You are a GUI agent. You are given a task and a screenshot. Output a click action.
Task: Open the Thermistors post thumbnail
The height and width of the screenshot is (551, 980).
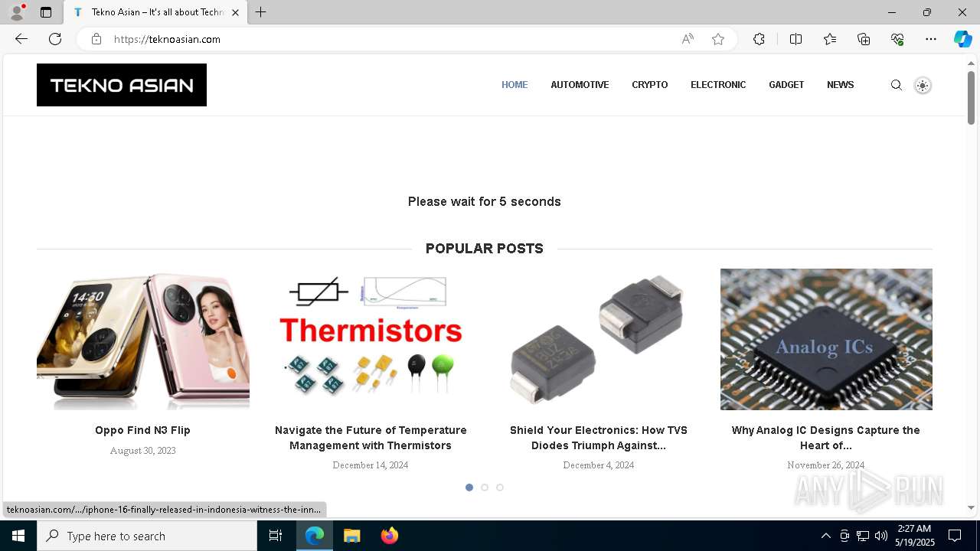371,339
